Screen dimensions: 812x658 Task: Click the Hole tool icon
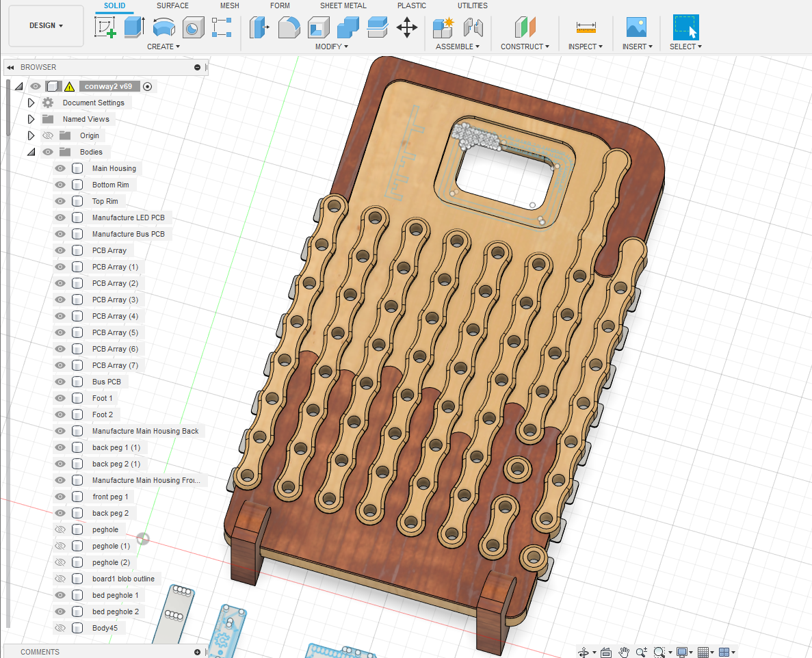tap(193, 27)
